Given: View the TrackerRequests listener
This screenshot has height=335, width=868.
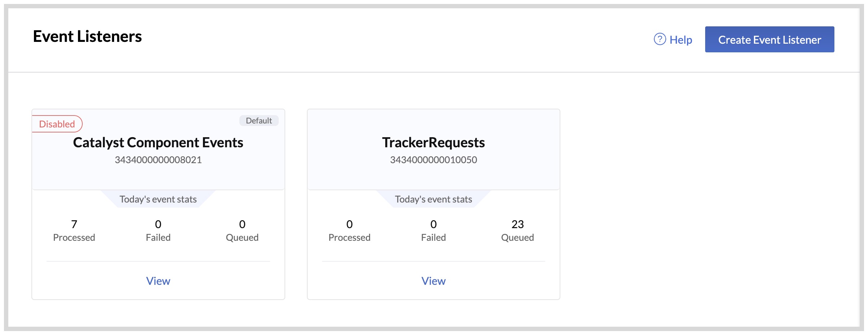Looking at the screenshot, I should pyautogui.click(x=433, y=281).
